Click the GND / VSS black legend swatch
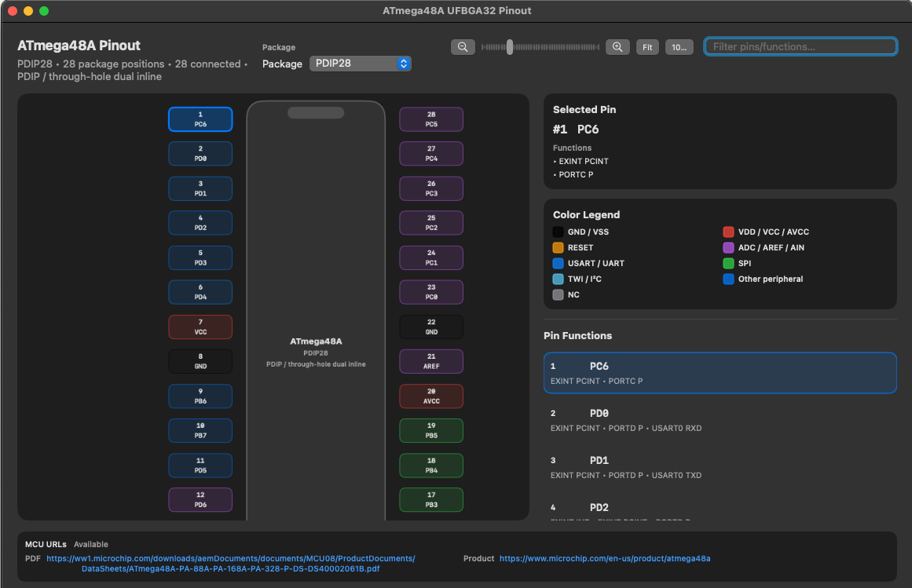 point(558,232)
